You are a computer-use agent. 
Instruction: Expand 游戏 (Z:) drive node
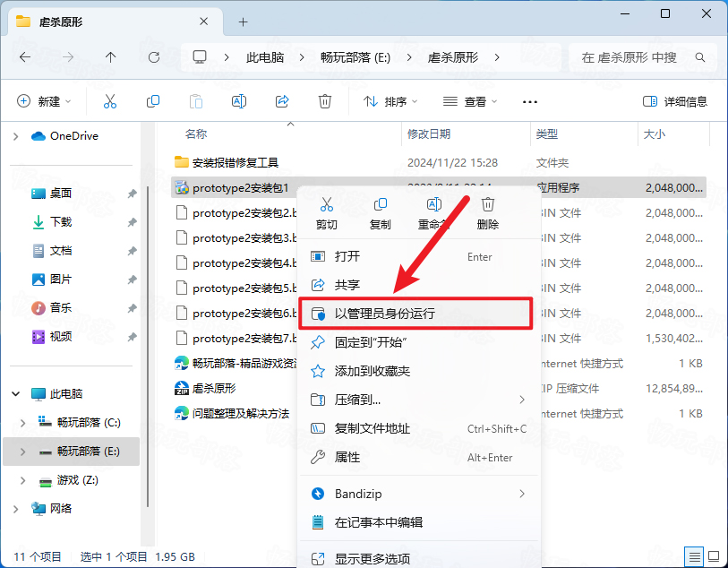tap(22, 480)
